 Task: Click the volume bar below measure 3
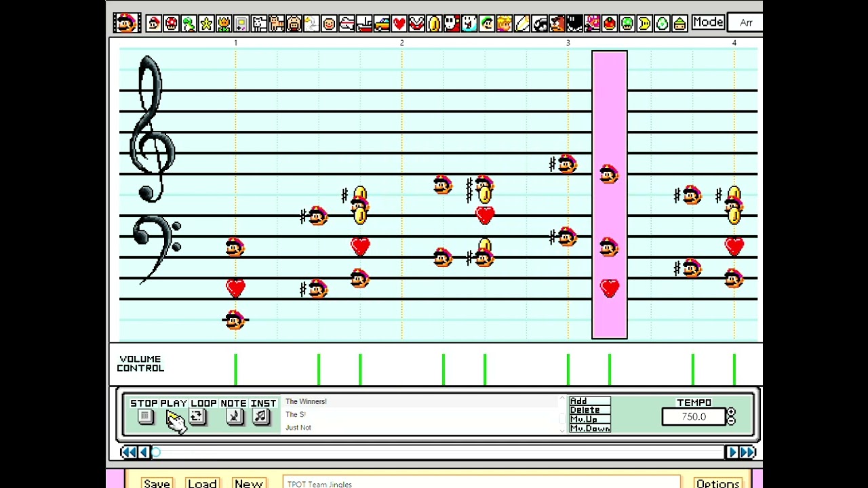(568, 369)
